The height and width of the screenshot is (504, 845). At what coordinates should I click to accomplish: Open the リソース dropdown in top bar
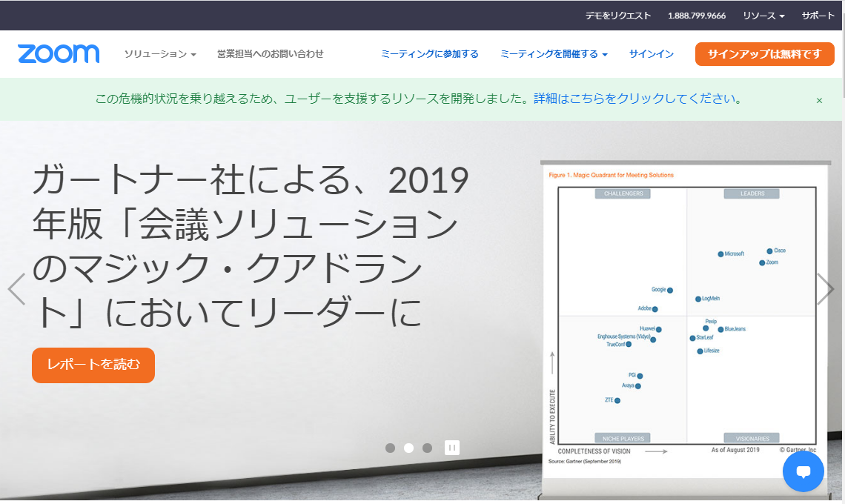tap(763, 16)
